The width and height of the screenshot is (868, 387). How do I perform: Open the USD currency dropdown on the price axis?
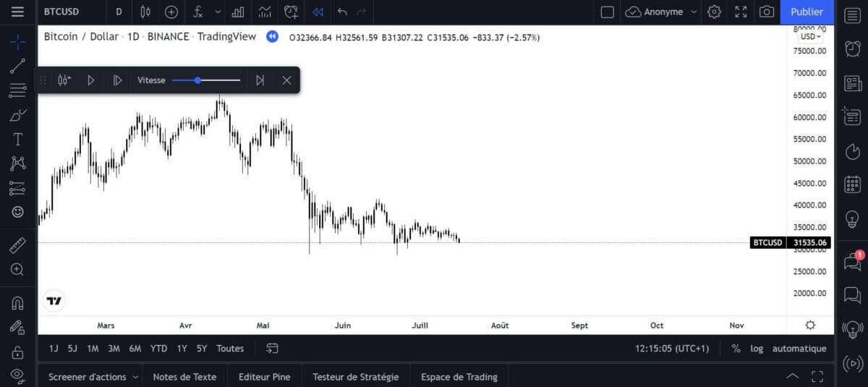coord(811,37)
